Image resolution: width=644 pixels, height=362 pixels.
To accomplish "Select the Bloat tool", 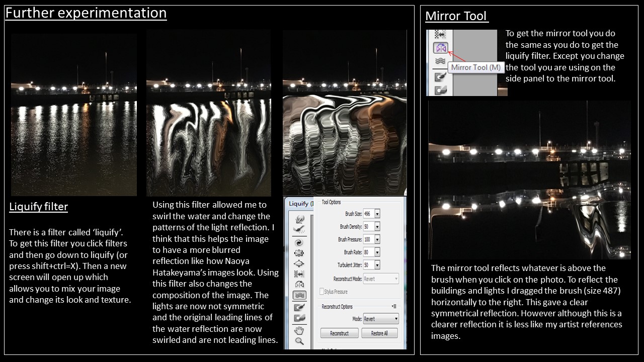I will (299, 264).
